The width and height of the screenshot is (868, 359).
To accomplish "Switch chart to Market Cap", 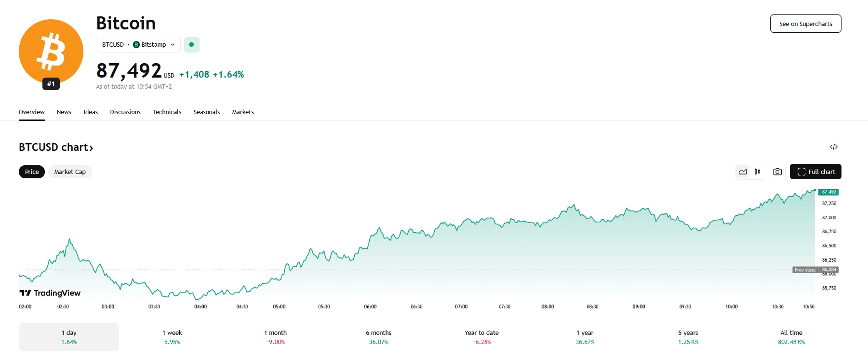I will click(70, 172).
